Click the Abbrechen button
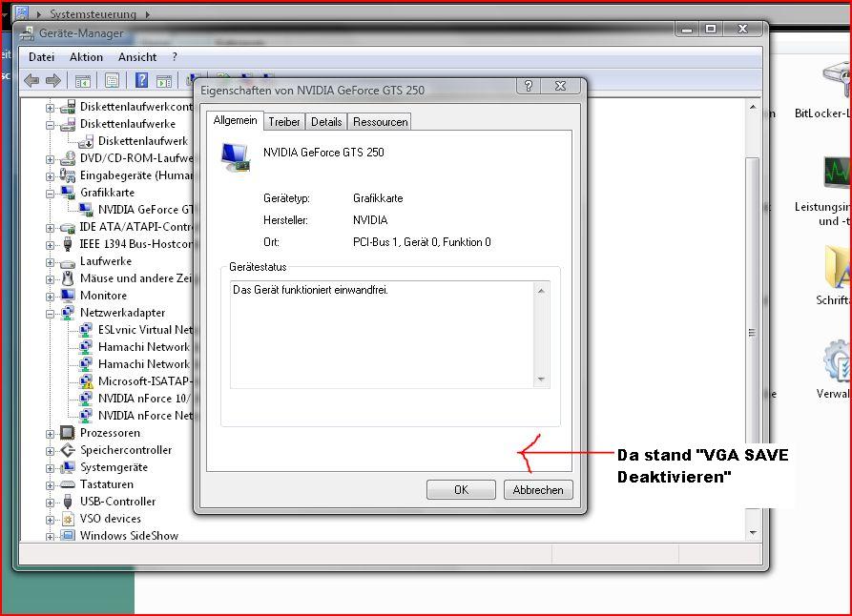852x616 pixels. click(538, 490)
